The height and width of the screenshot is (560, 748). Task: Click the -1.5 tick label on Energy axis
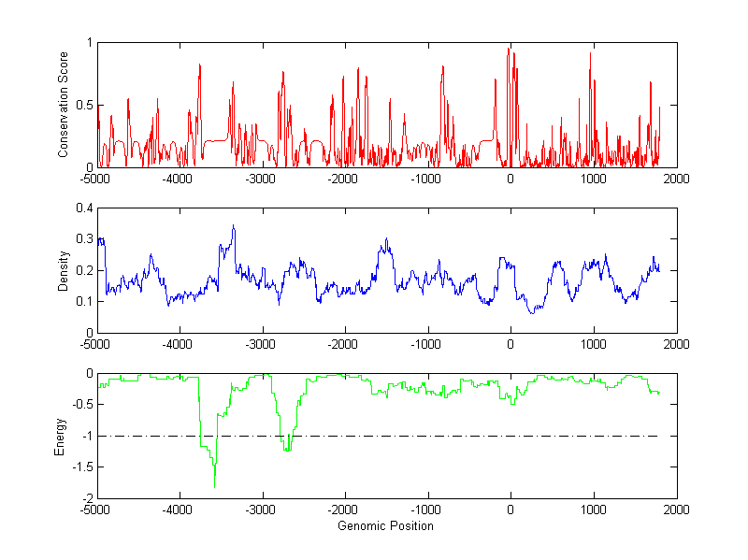pos(82,467)
